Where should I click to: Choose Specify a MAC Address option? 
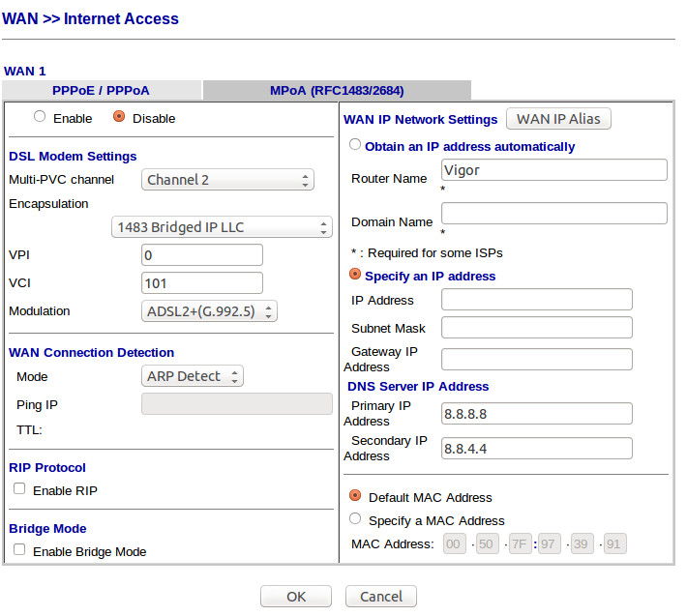coord(355,519)
